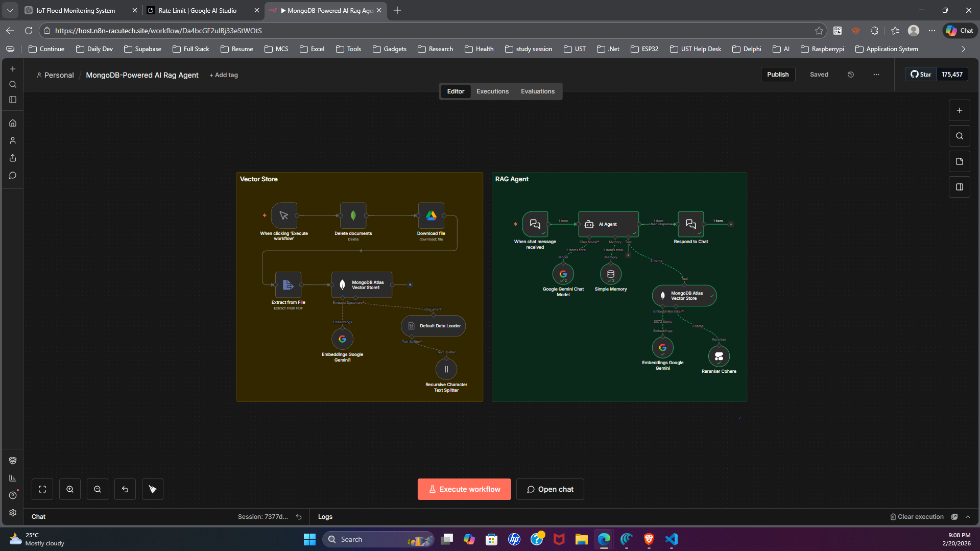
Task: Click the plus icon to add a node
Action: [959, 110]
